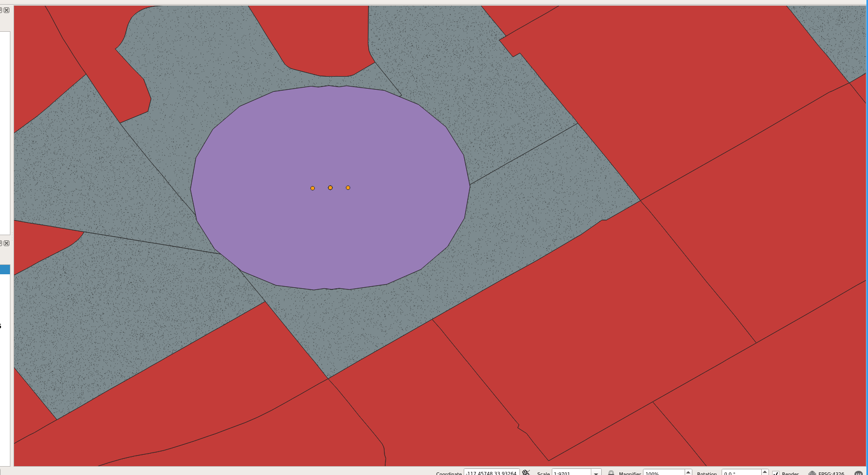Image resolution: width=868 pixels, height=475 pixels.
Task: Click the center orange point marker
Action: pyautogui.click(x=330, y=188)
